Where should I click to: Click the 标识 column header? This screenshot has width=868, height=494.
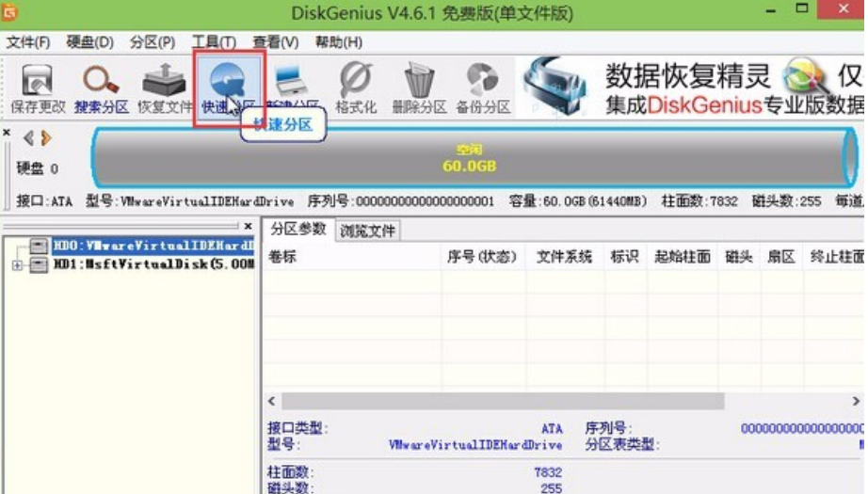pos(624,257)
